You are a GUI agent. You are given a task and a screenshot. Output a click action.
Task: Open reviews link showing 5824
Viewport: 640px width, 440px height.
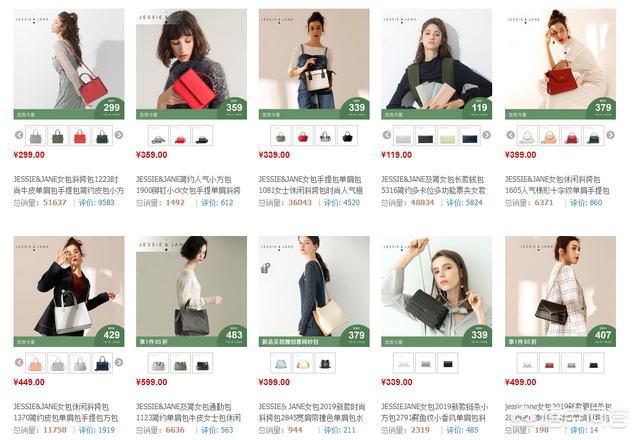click(x=464, y=202)
